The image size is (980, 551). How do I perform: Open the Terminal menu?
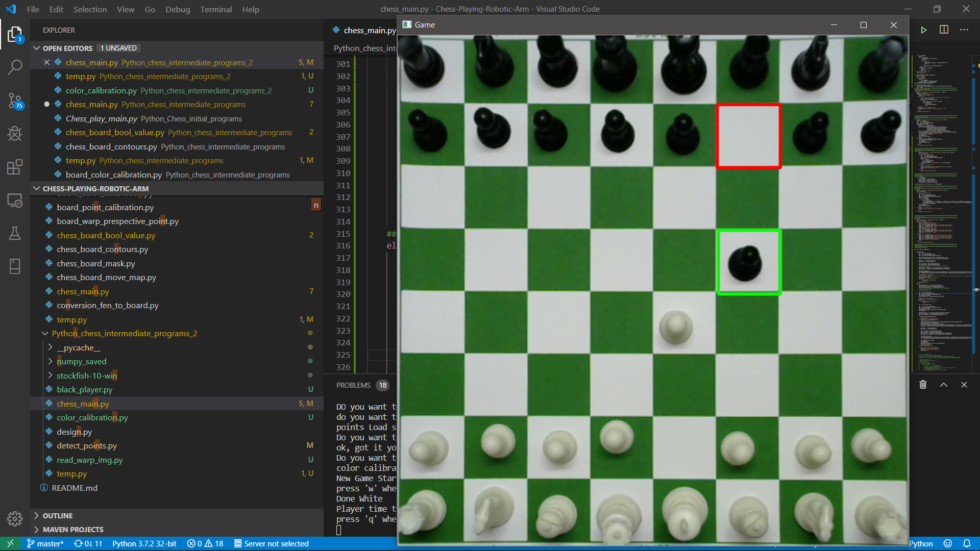click(x=216, y=9)
